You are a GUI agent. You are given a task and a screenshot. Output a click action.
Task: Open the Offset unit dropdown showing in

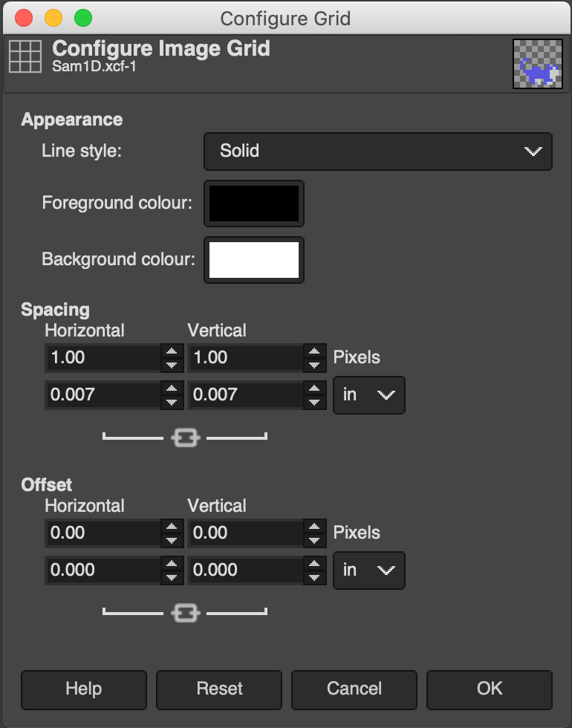369,571
